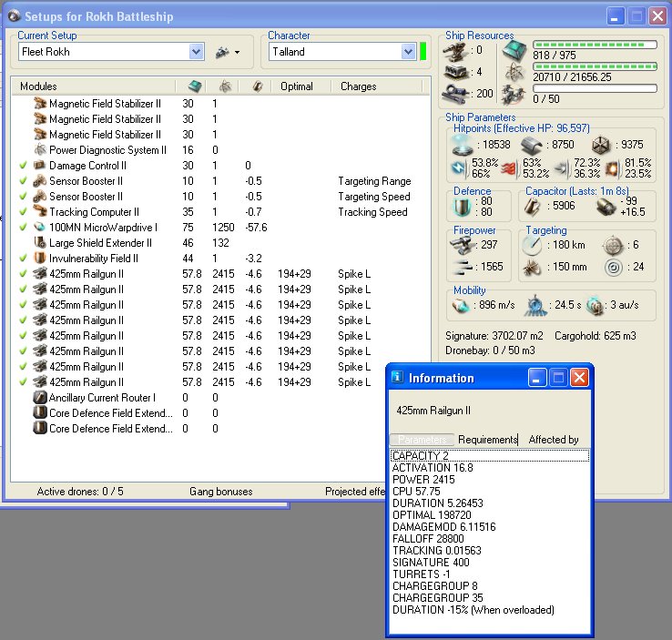
Task: Click the Invulnerability Field II module icon
Action: (40, 258)
